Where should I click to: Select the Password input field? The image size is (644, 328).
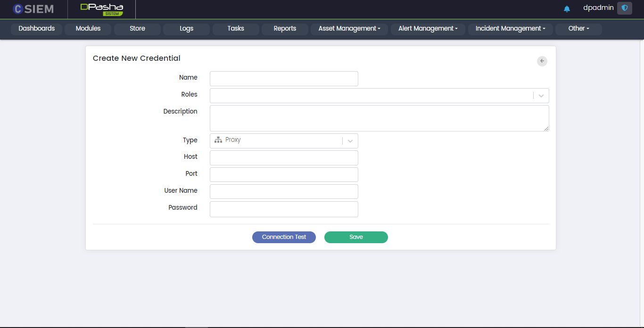[284, 209]
